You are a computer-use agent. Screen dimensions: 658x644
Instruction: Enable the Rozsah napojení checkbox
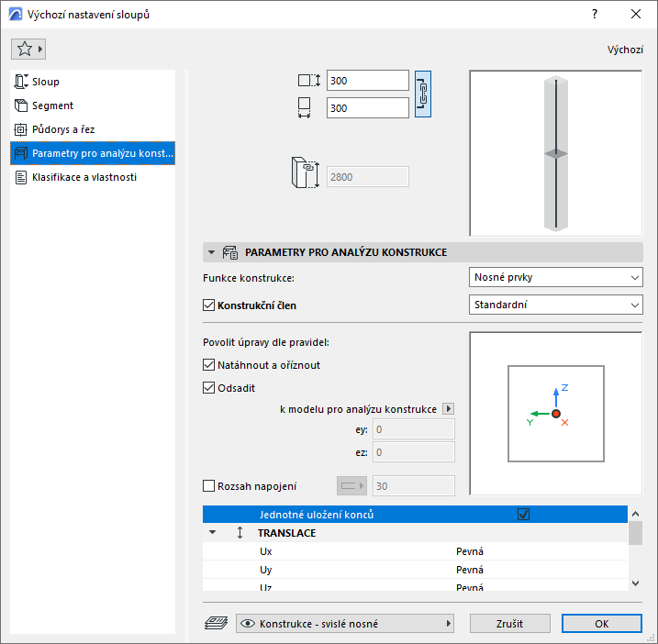(x=208, y=486)
